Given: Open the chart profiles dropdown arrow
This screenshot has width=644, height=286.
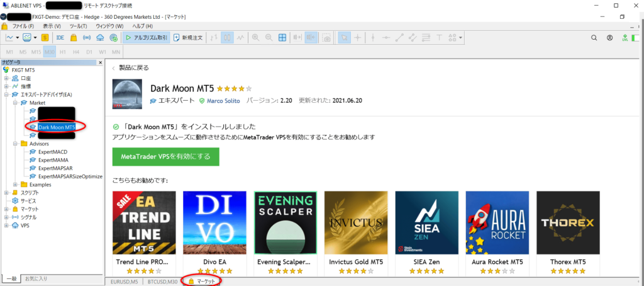Looking at the screenshot, I should (35, 37).
